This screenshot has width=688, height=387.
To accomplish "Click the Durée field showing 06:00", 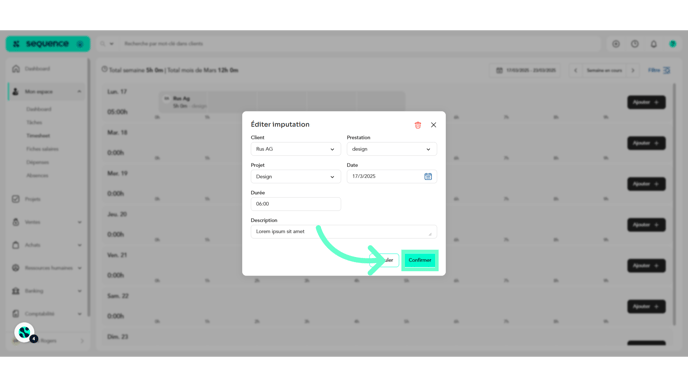I will pyautogui.click(x=295, y=204).
